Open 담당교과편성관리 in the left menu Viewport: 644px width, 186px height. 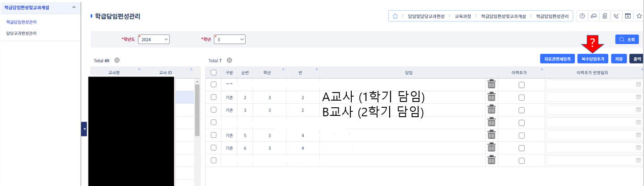21,33
